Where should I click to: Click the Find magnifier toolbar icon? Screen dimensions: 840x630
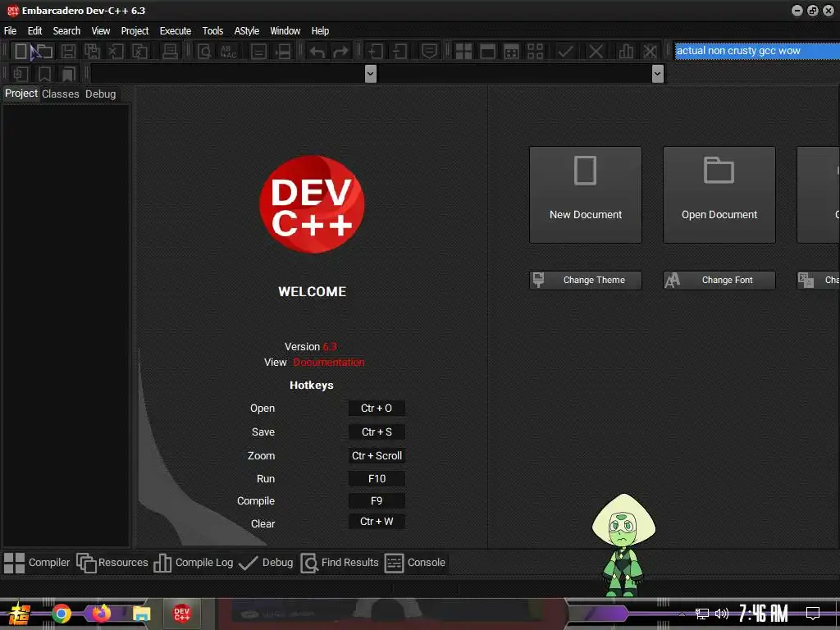204,52
